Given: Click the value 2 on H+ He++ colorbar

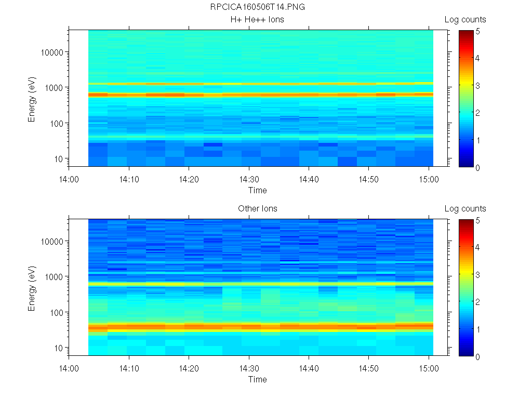Looking at the screenshot, I should [x=478, y=113].
